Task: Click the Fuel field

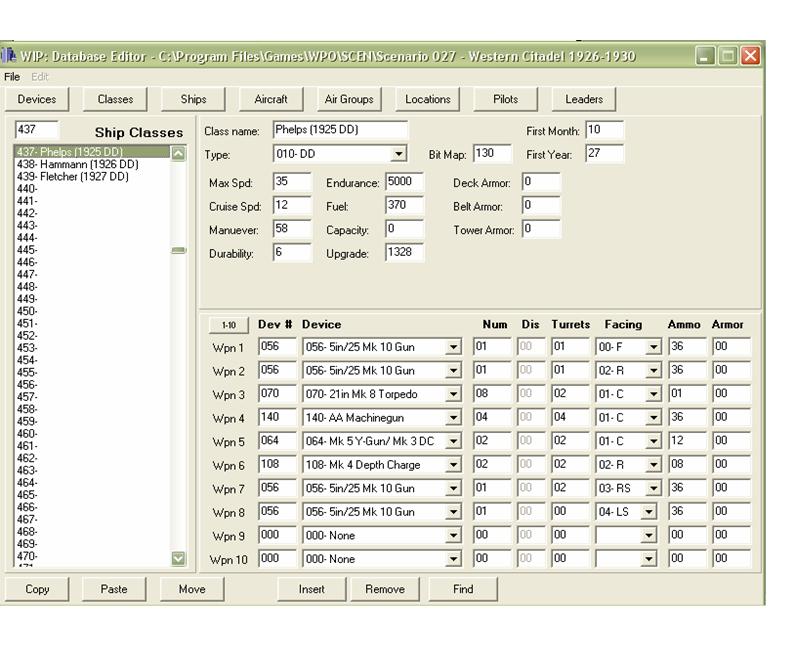Action: (404, 205)
